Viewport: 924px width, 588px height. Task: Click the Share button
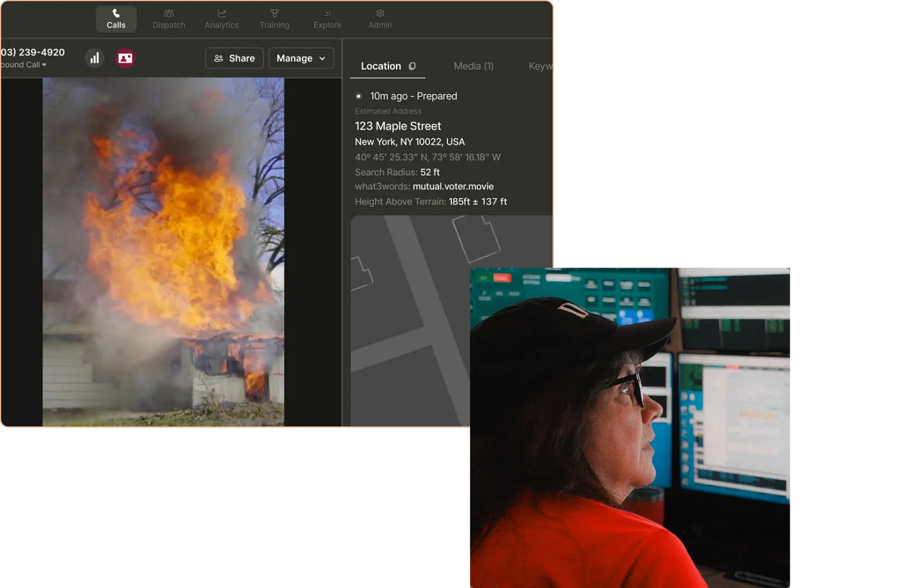pos(234,58)
